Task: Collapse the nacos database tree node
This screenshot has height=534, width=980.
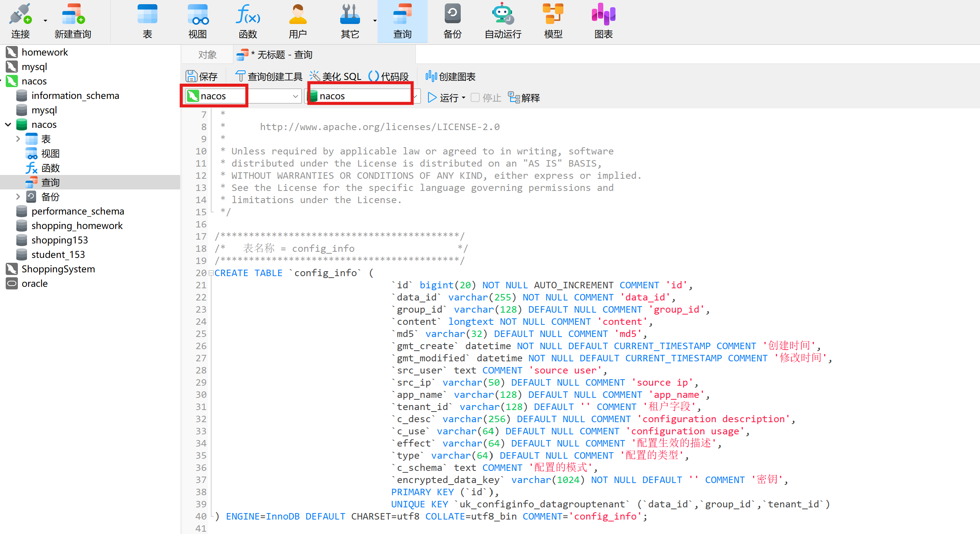Action: point(8,124)
